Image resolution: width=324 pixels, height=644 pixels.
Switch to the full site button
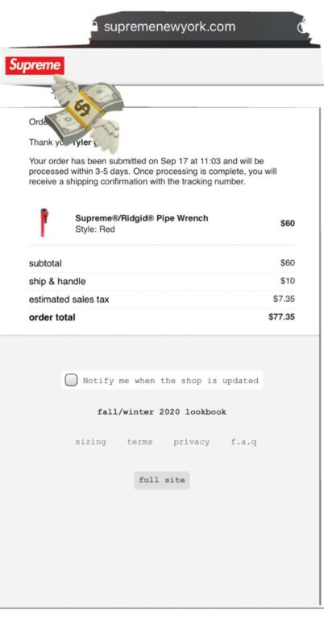(x=161, y=480)
